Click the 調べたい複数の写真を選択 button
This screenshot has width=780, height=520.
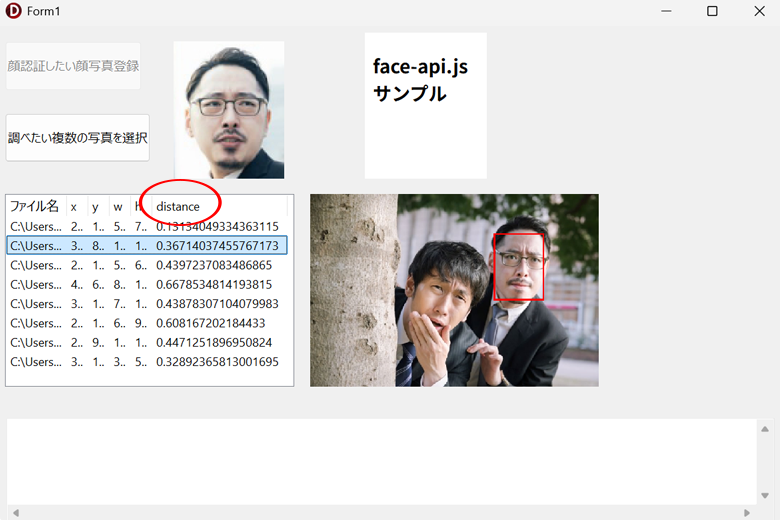click(78, 137)
